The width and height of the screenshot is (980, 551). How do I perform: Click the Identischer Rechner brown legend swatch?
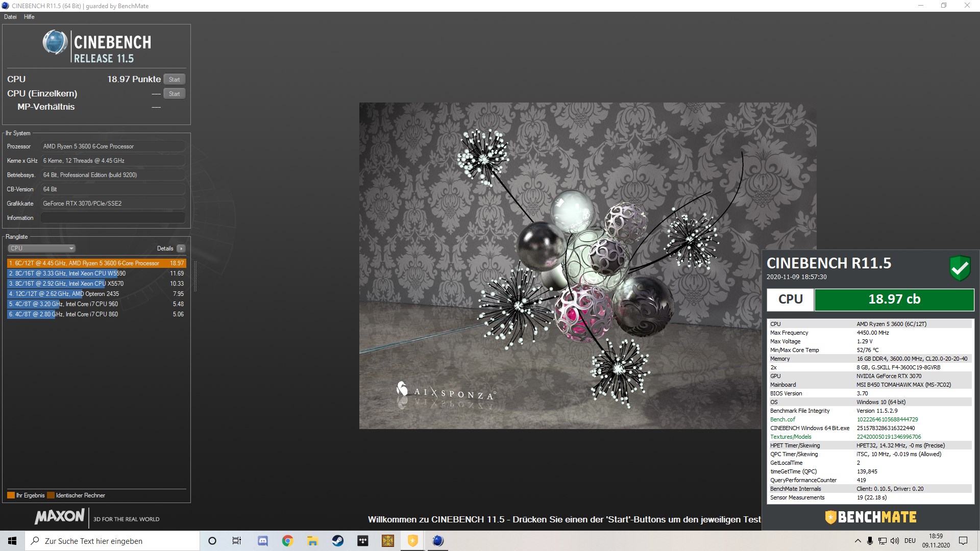pos(51,495)
